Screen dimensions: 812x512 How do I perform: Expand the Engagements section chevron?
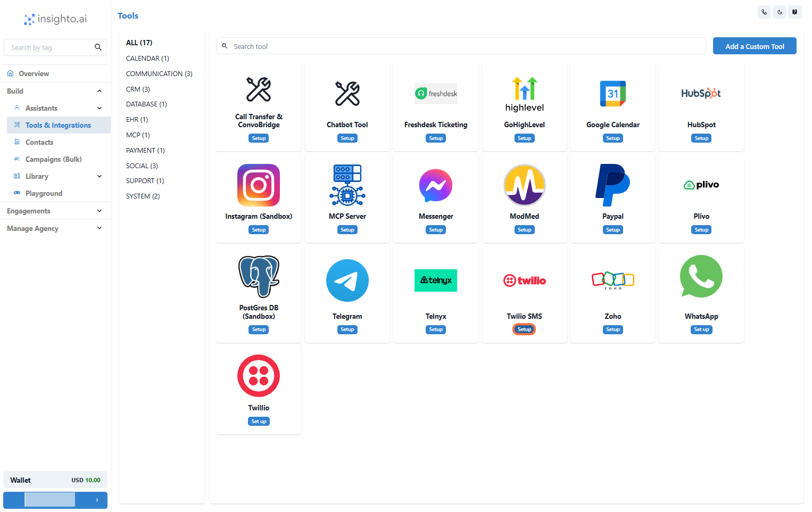tap(100, 211)
